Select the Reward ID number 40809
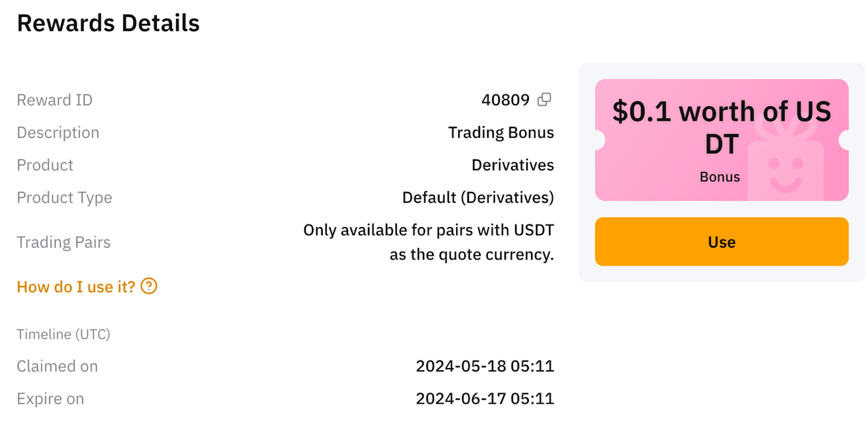 pyautogui.click(x=505, y=100)
